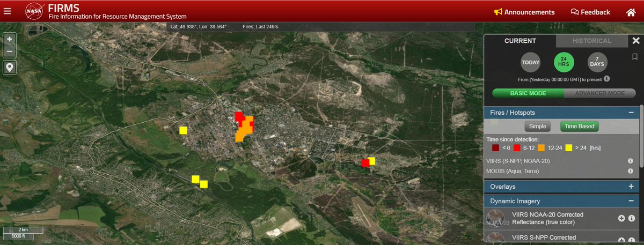Switch to the HISTORICAL tab

[591, 41]
